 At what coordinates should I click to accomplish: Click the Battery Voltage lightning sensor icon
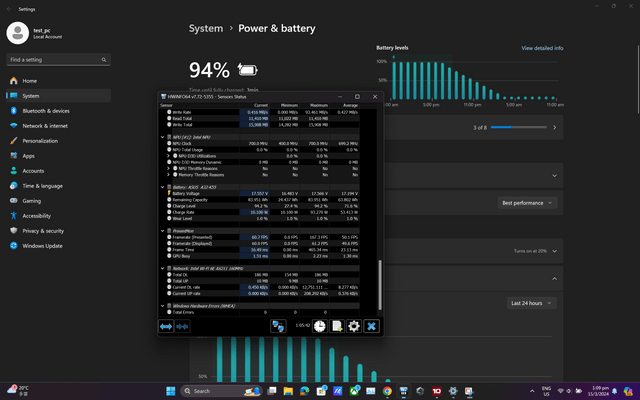tap(169, 193)
